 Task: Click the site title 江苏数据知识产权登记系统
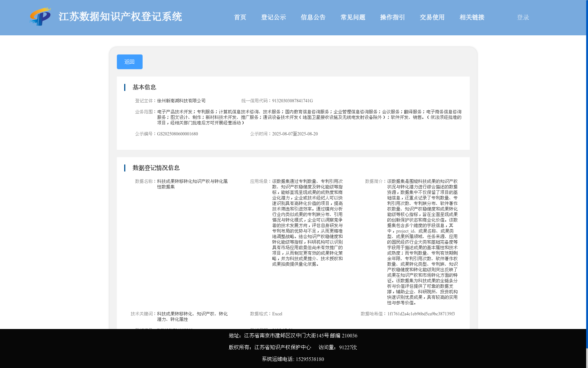120,17
